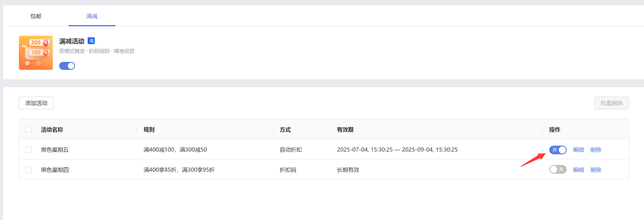Toggle the main 满减活动 switch off
Viewport: 644px width, 220px height.
[x=67, y=66]
